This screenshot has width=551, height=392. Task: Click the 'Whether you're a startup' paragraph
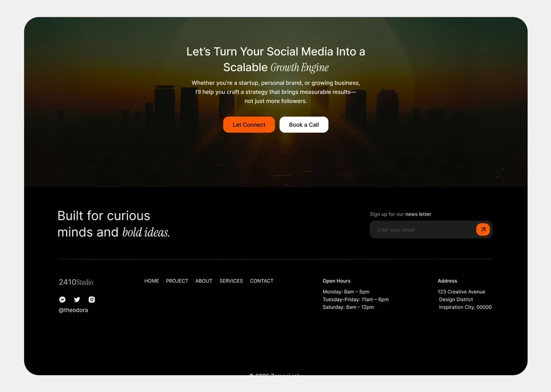[275, 92]
